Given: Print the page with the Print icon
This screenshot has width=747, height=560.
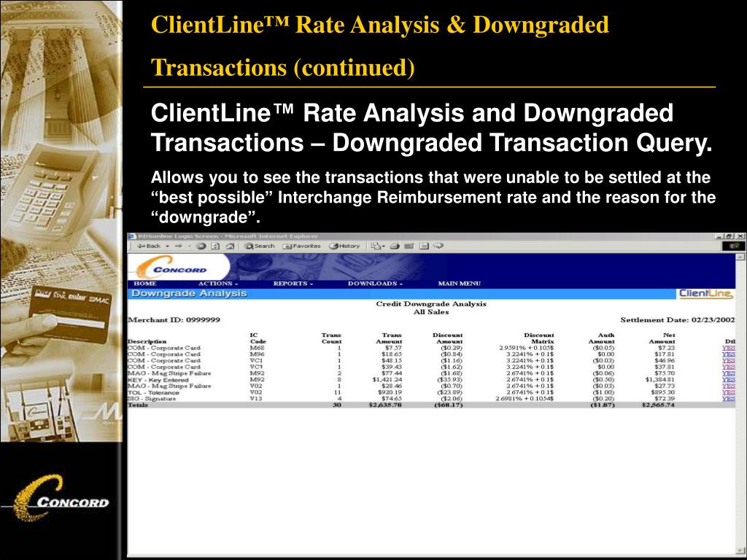Looking at the screenshot, I should pyautogui.click(x=395, y=246).
